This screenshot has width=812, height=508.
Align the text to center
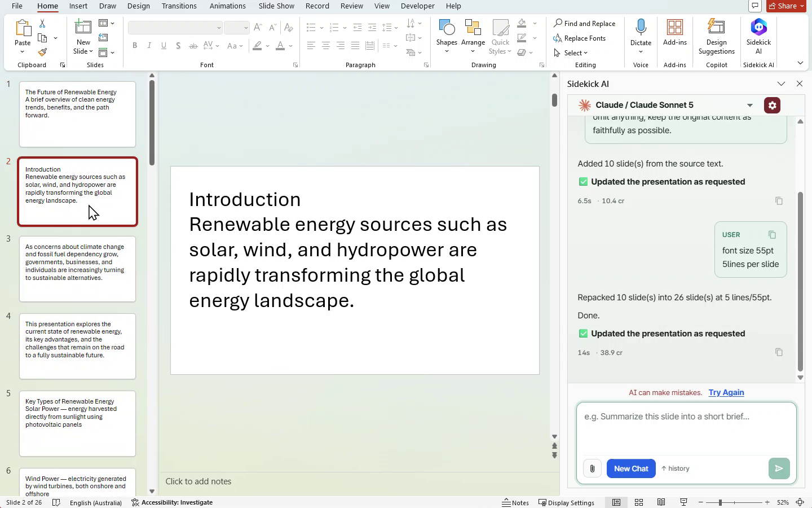click(326, 46)
